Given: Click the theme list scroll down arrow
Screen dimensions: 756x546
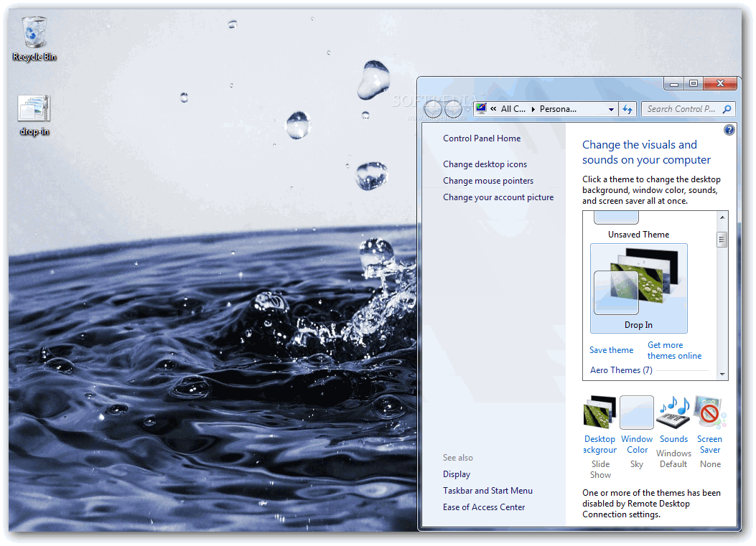Looking at the screenshot, I should [722, 374].
